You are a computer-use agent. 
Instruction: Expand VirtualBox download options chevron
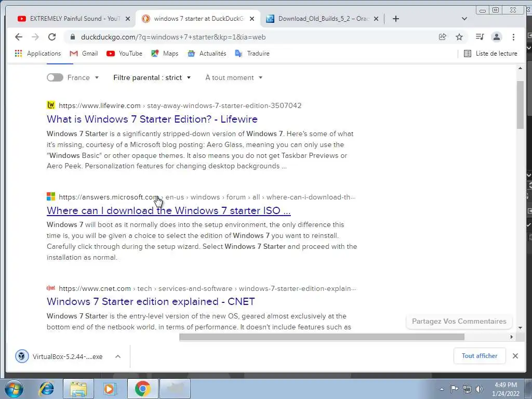(x=118, y=356)
